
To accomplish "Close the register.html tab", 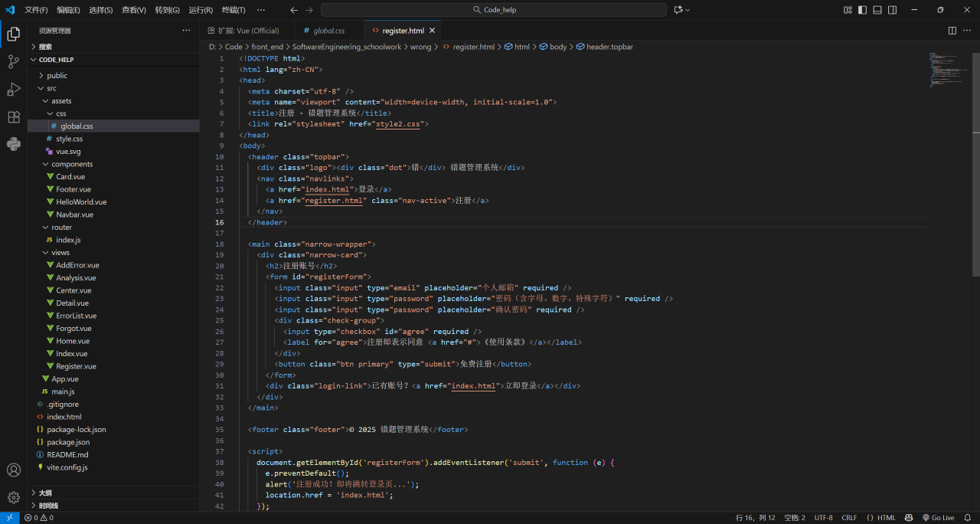I will 432,31.
